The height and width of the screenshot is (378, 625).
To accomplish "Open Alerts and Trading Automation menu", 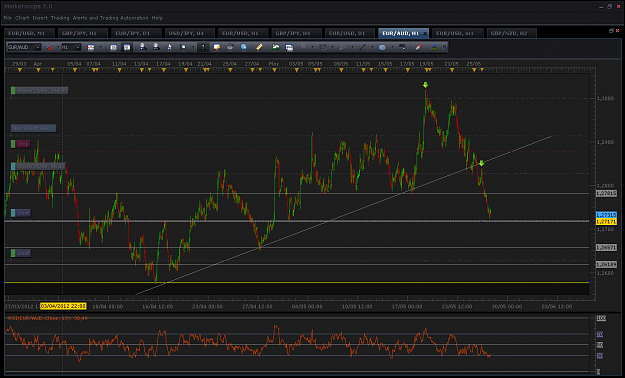I will point(110,18).
